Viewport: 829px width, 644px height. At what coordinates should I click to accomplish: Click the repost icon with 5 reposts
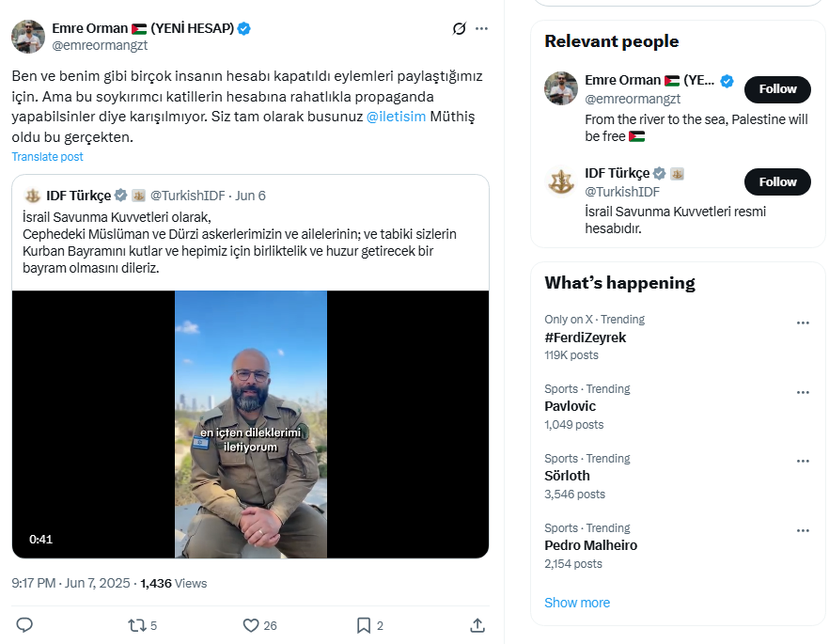tap(142, 625)
